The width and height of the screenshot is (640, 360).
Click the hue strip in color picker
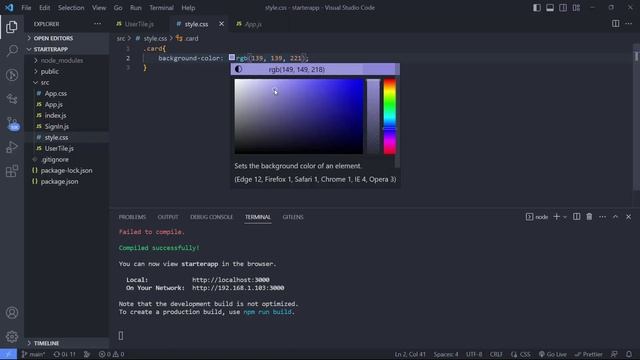click(390, 116)
